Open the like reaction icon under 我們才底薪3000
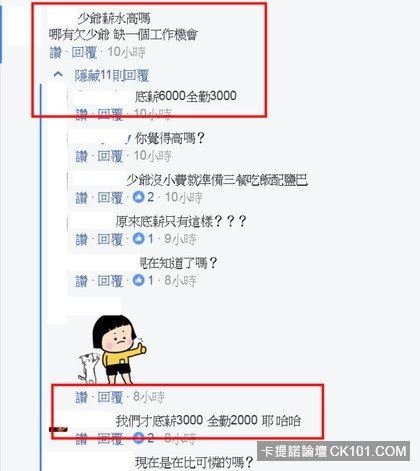 point(138,438)
